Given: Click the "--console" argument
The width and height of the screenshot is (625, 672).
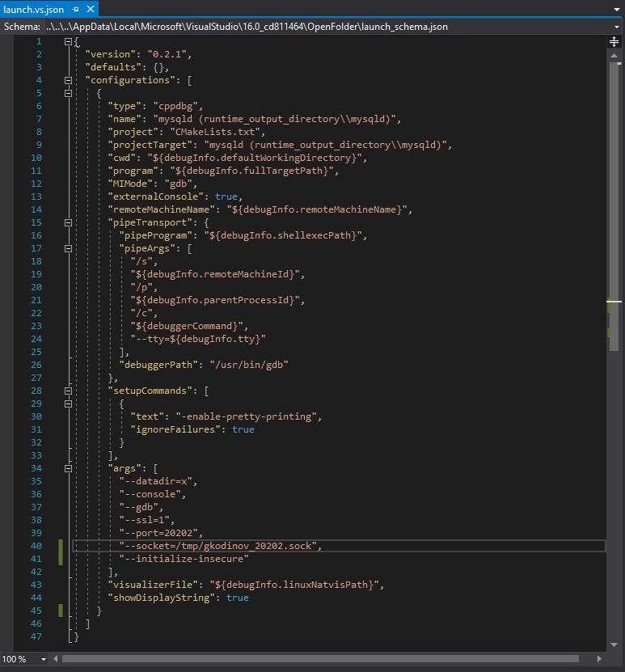Looking at the screenshot, I should (150, 494).
